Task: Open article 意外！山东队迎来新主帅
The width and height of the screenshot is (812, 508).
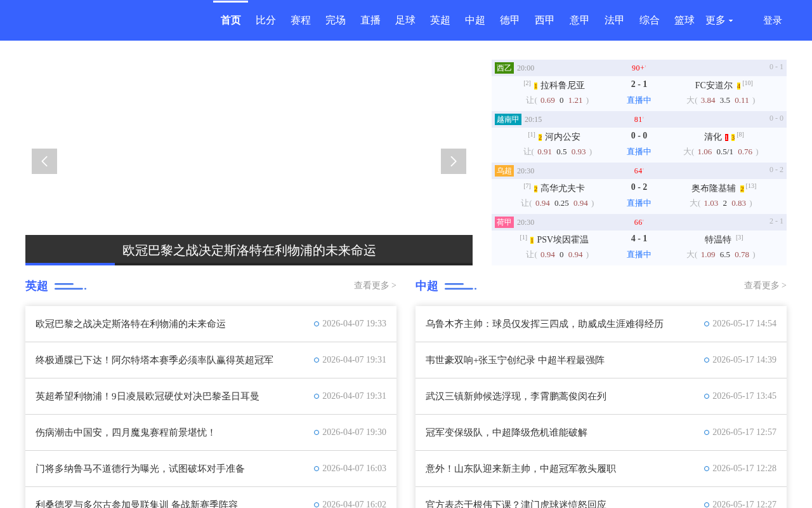Action: [x=521, y=469]
